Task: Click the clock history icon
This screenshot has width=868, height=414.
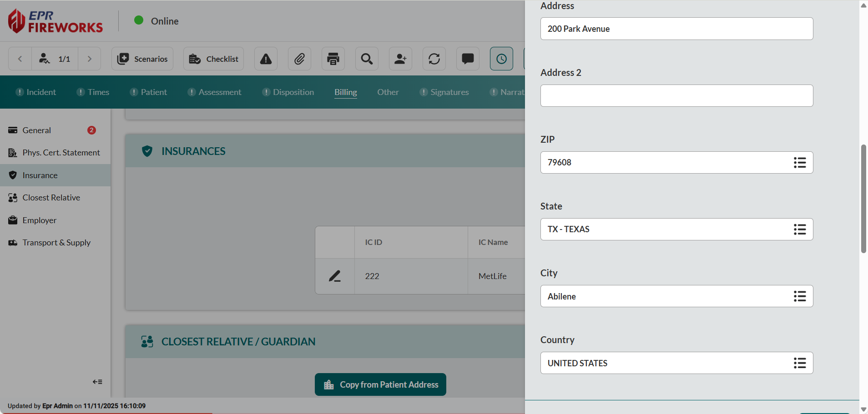Action: click(501, 59)
